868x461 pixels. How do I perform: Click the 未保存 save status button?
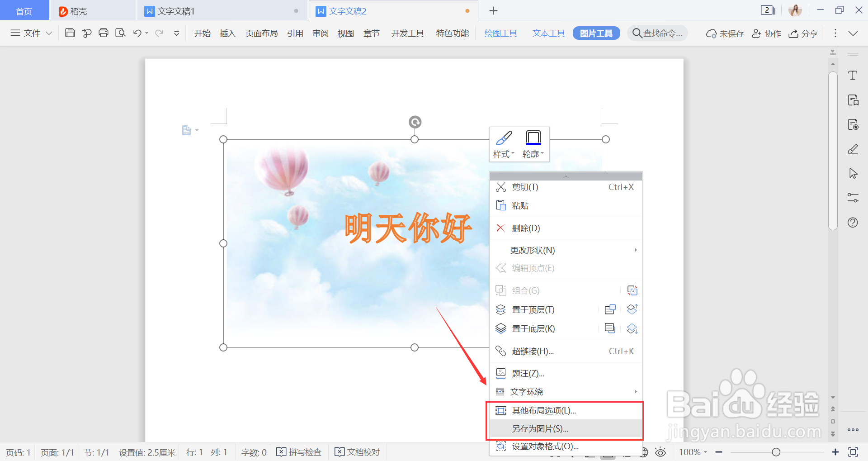pos(724,33)
